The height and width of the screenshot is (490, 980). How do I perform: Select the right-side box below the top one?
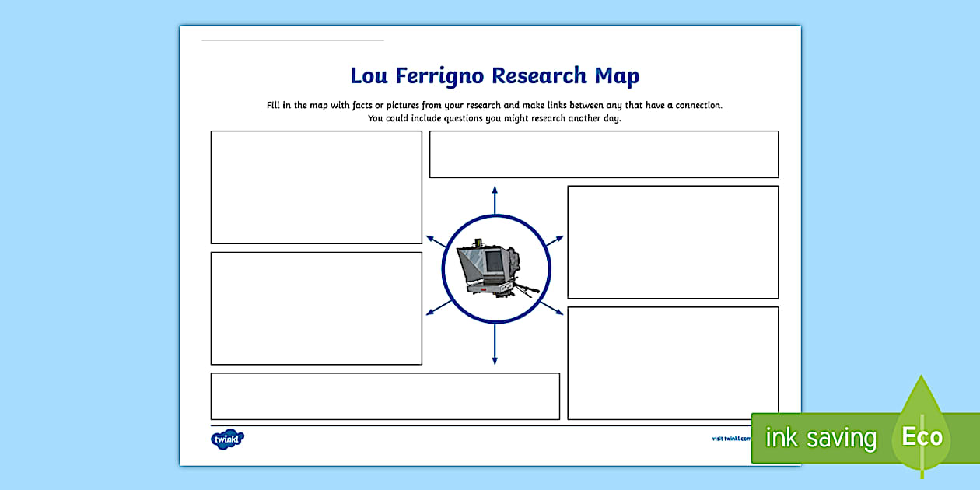674,241
